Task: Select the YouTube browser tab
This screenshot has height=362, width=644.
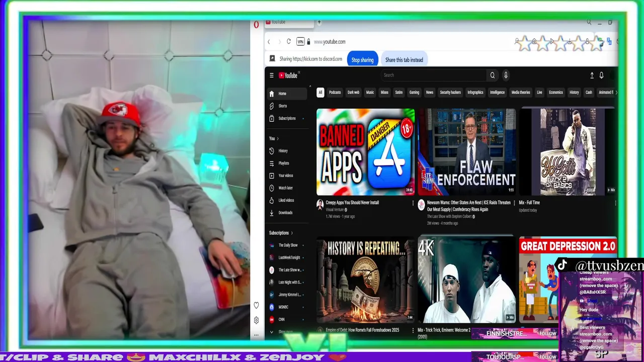Action: point(289,22)
